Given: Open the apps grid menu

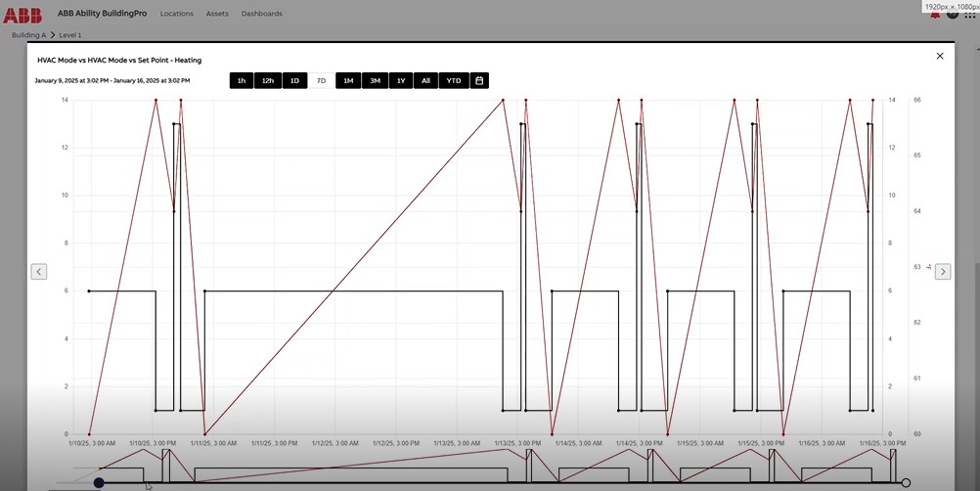Looking at the screenshot, I should (969, 15).
